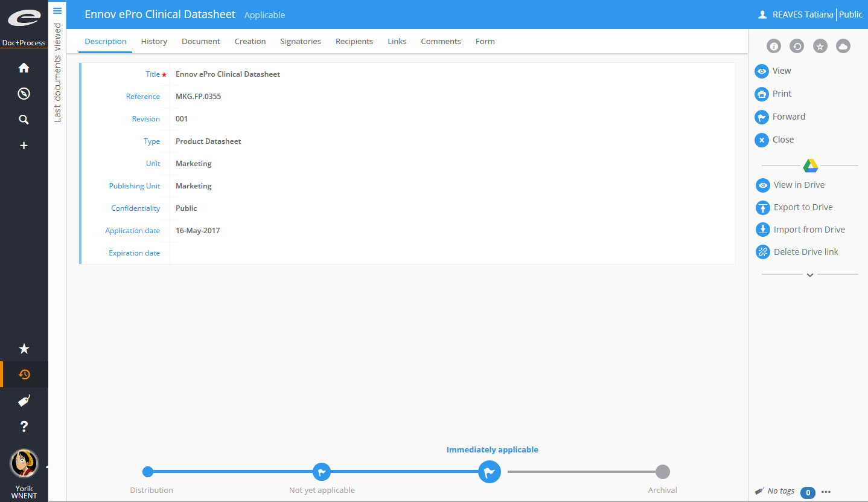Click the View in Drive eye icon
Viewport: 868px width, 502px height.
(x=763, y=185)
